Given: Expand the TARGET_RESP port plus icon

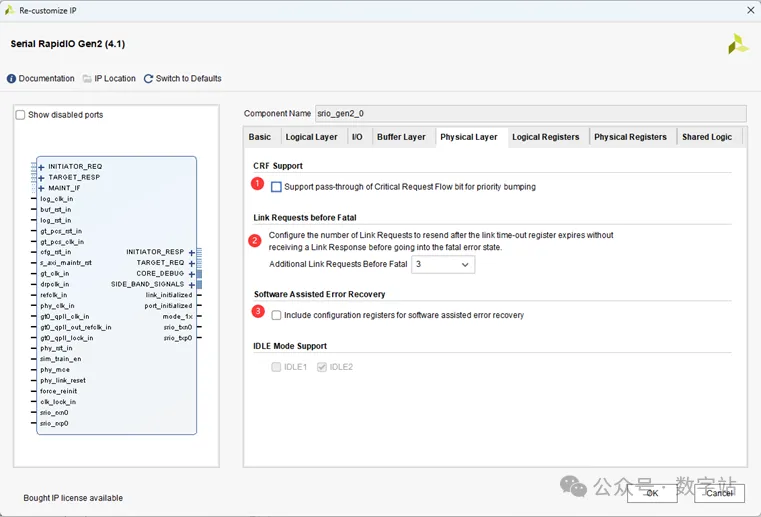Looking at the screenshot, I should pyautogui.click(x=41, y=178).
